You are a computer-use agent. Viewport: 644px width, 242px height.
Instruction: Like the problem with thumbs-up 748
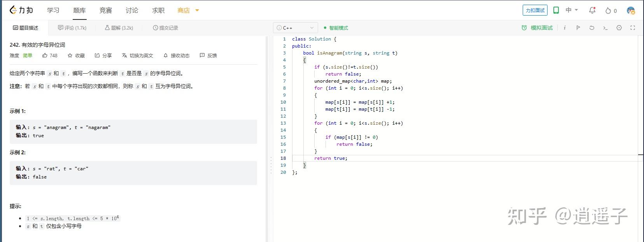pos(50,55)
